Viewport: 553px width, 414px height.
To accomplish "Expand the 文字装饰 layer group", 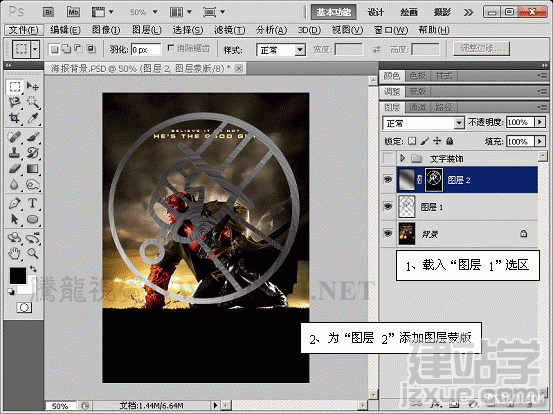I will [402, 158].
